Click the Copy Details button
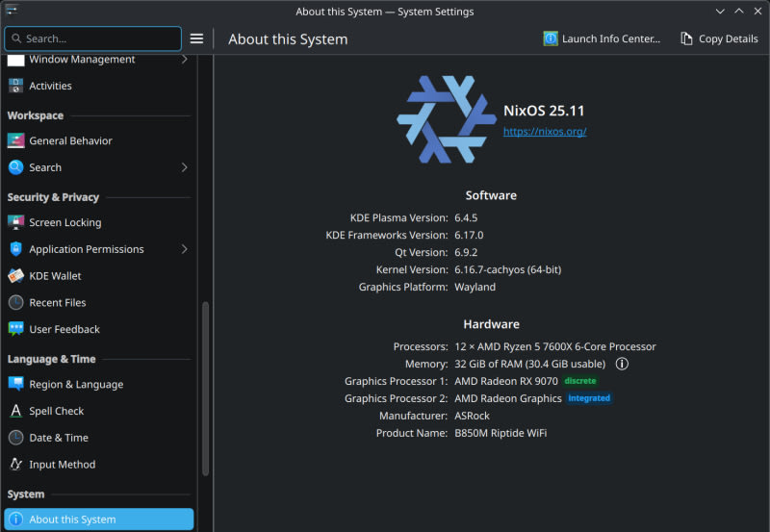The width and height of the screenshot is (770, 532). pos(719,38)
